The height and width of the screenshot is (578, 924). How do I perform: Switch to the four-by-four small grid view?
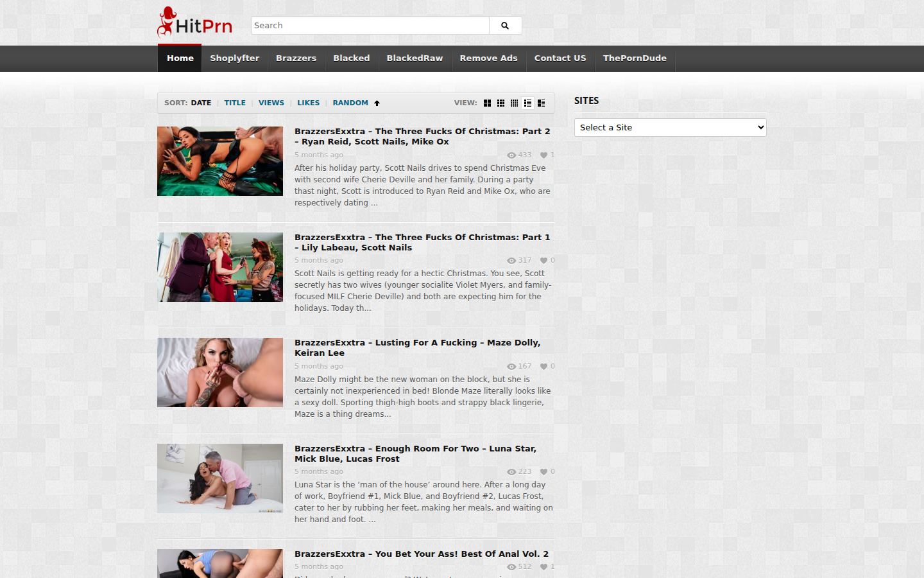pos(514,103)
